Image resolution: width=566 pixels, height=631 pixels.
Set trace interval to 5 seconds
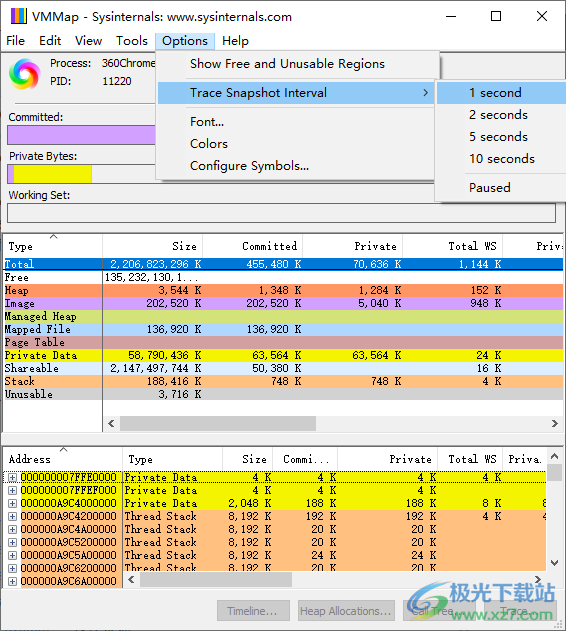501,137
